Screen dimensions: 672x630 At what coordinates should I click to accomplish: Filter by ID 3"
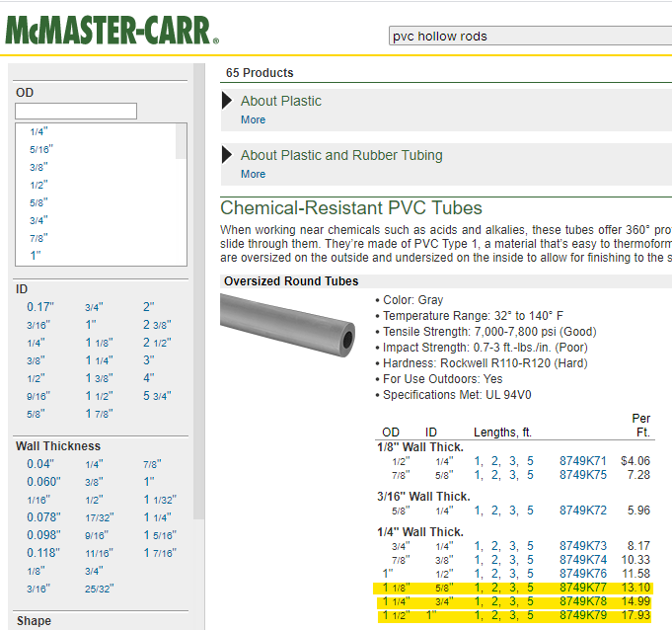point(149,360)
